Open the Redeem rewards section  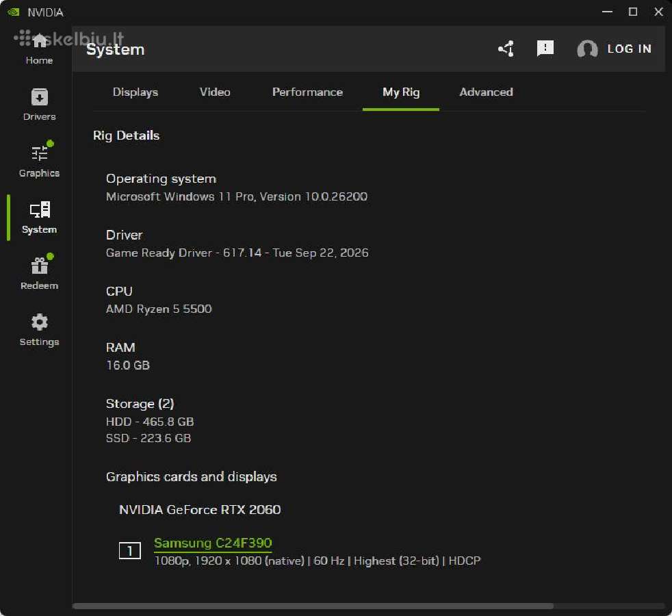(x=40, y=273)
